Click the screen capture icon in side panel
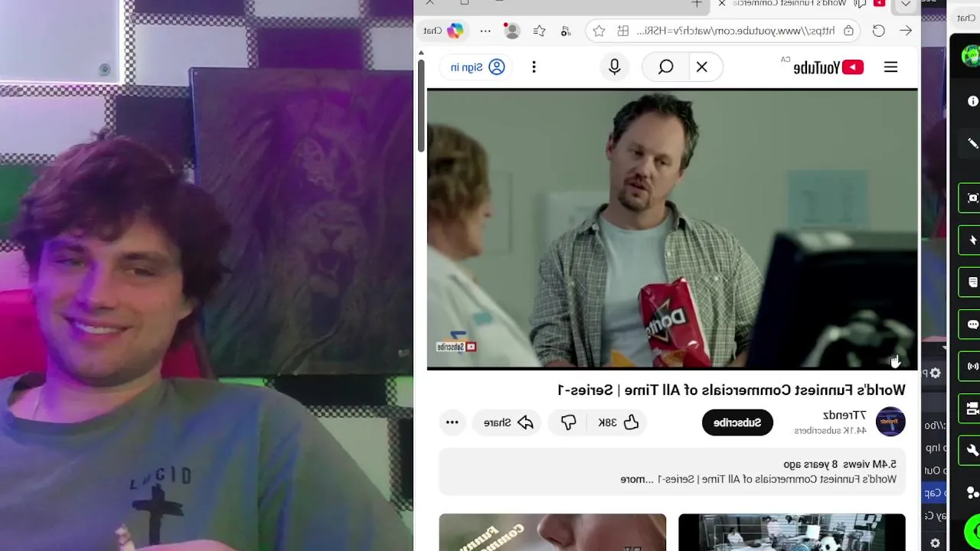This screenshot has width=980, height=551. pyautogui.click(x=972, y=198)
